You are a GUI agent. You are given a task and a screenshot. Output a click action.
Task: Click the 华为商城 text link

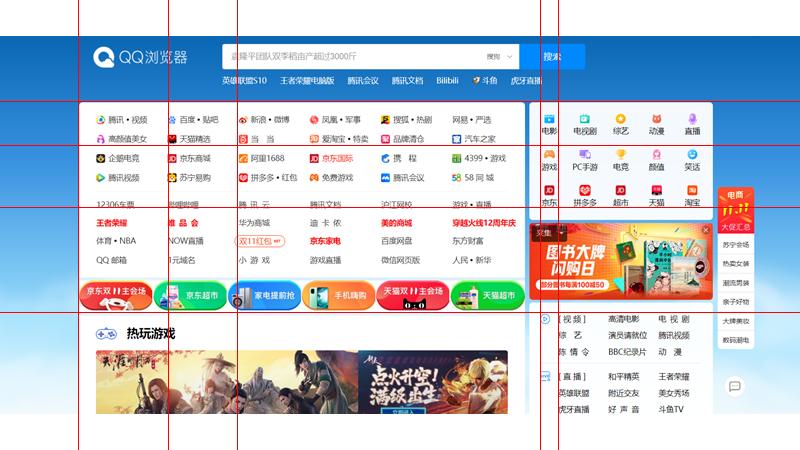[x=254, y=223]
